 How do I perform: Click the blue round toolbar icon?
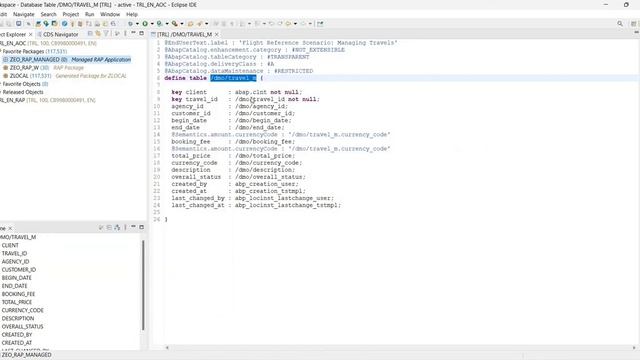coord(64,24)
